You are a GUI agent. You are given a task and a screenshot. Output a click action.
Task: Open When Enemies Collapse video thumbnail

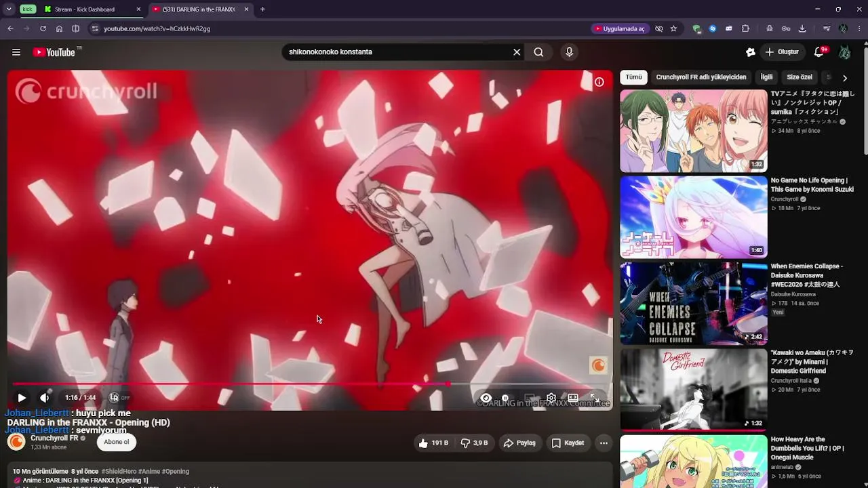click(693, 303)
